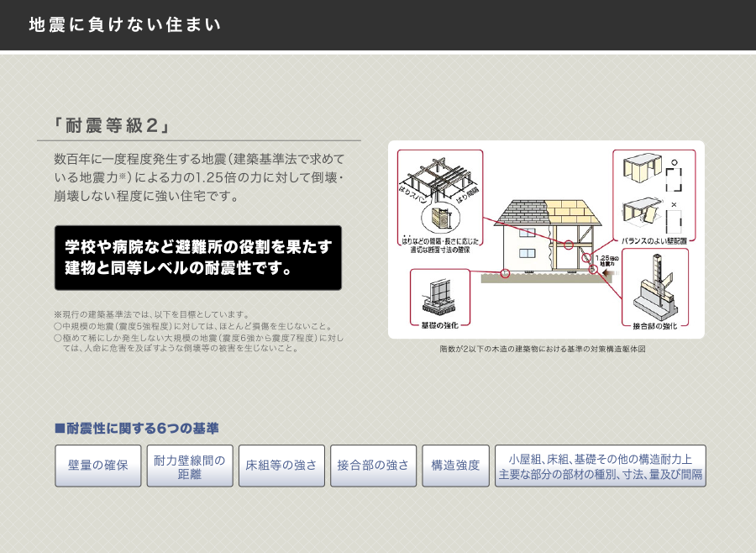Choose the 床組等の強さ button
Viewport: 756px width, 553px height.
(x=281, y=466)
